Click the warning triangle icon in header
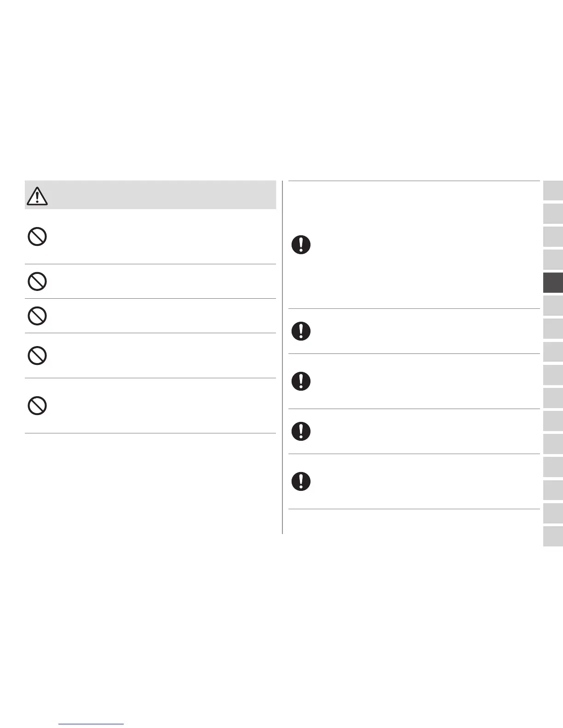This screenshot has width=563, height=728. coord(37,196)
